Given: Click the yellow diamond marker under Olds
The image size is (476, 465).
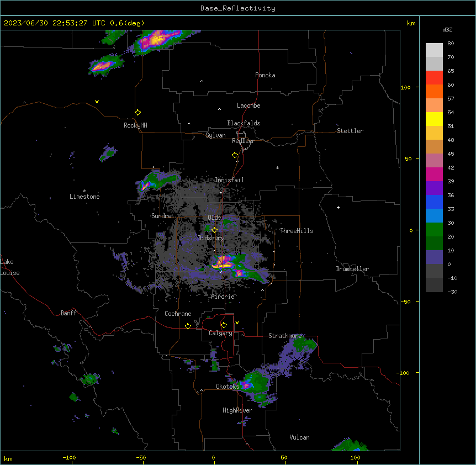Looking at the screenshot, I should click(214, 230).
